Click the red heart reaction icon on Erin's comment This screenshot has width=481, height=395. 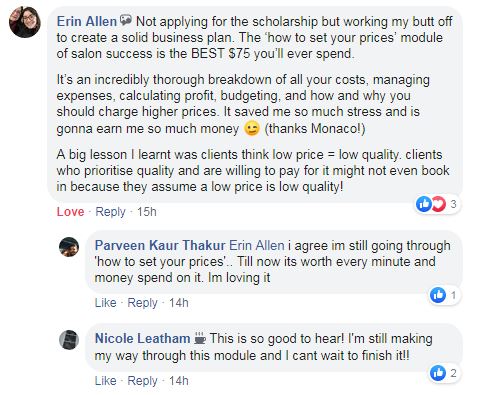tap(438, 203)
